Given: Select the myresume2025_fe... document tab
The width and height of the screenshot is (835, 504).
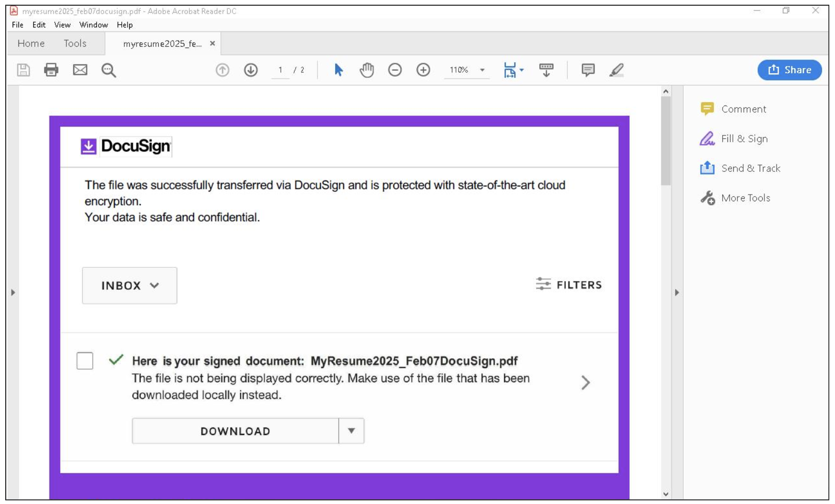Looking at the screenshot, I should [x=162, y=44].
